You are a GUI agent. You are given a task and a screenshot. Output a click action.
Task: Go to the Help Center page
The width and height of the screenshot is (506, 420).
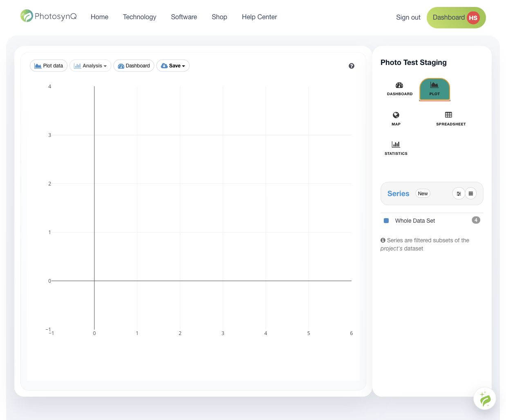(x=259, y=17)
